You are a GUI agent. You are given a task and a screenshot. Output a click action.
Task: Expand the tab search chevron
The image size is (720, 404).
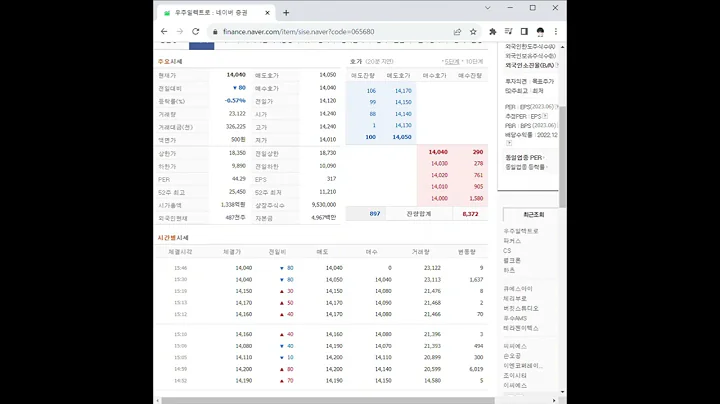tap(488, 8)
